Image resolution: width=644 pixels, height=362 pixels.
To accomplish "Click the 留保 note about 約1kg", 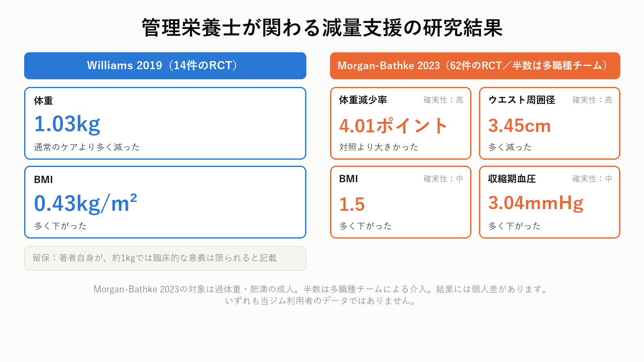I will [165, 258].
